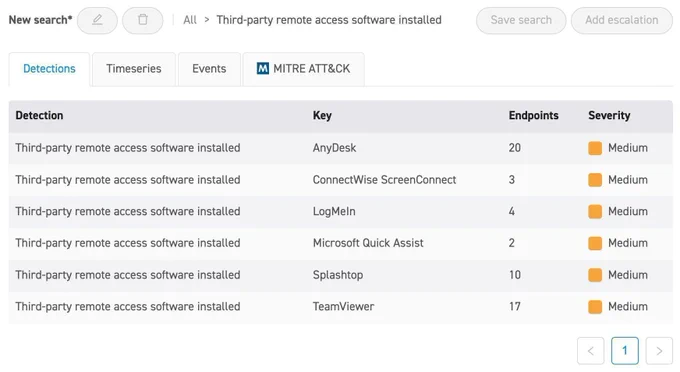
Task: Click the Add escalation button
Action: [621, 20]
